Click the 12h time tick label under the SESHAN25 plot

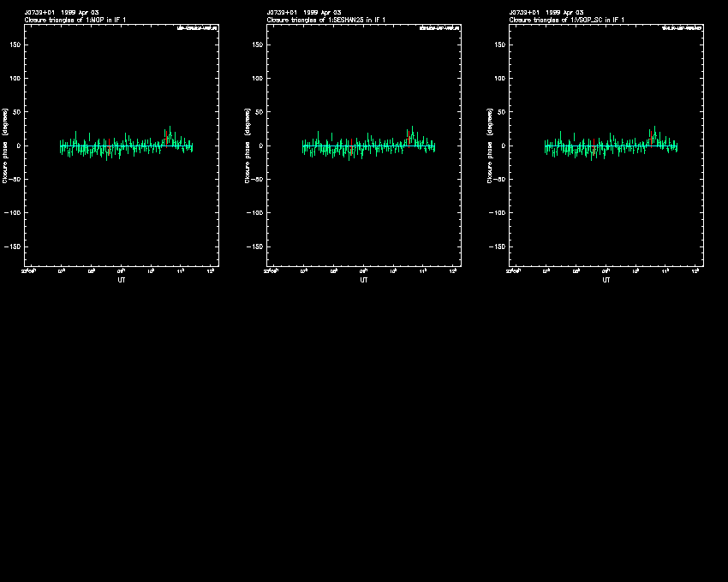pos(453,271)
